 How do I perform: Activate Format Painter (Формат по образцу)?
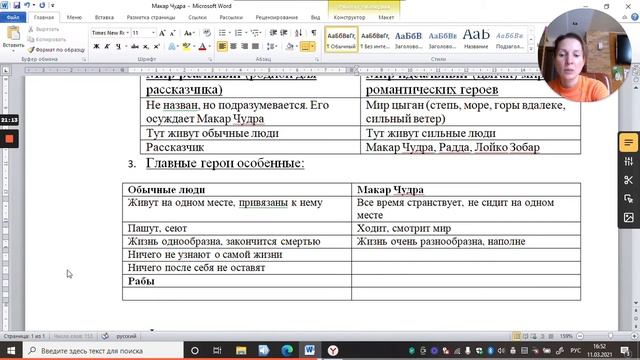pyautogui.click(x=56, y=50)
